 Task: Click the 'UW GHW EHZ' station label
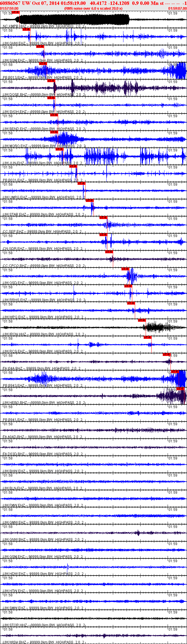[x=14, y=43]
